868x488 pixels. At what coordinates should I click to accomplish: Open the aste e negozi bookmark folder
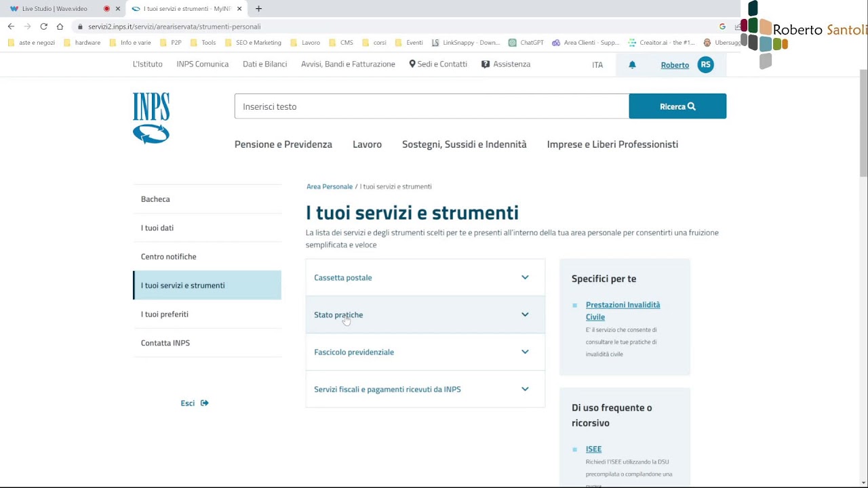coord(31,42)
